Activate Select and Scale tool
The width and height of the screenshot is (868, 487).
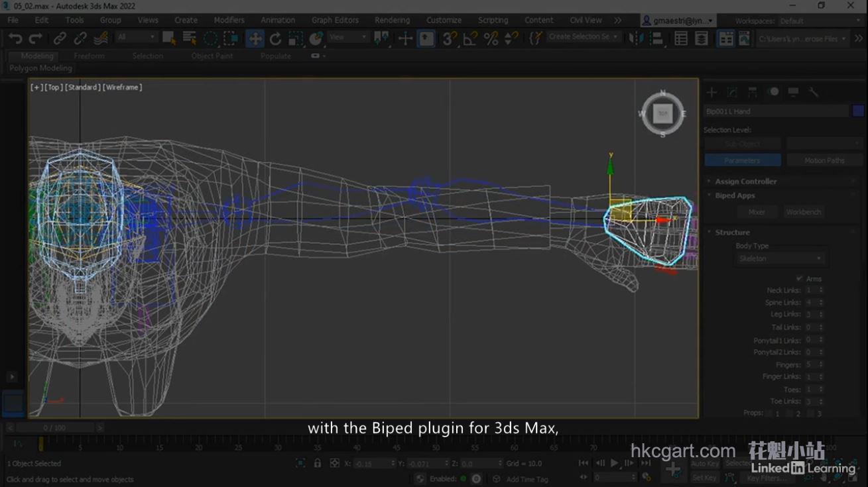[x=296, y=38]
